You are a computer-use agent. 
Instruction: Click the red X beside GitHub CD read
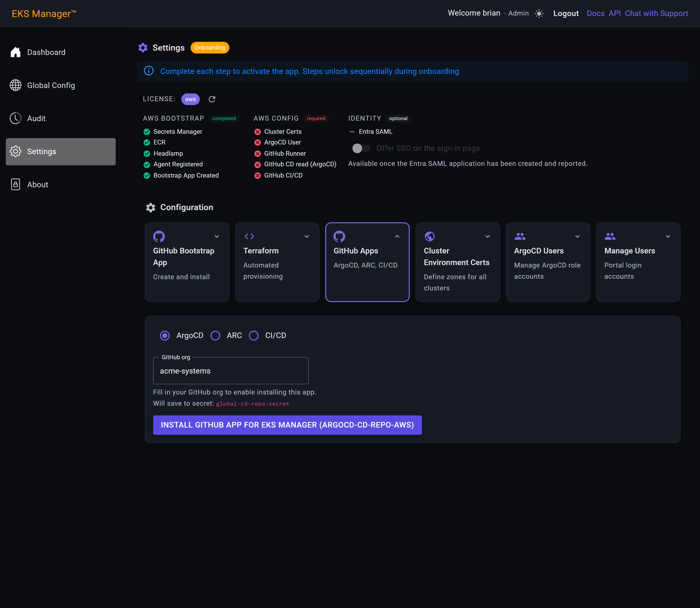[x=257, y=165]
